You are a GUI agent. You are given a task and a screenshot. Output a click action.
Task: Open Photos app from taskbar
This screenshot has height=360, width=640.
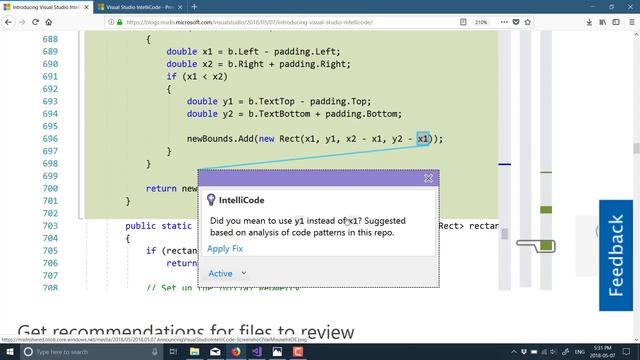(x=277, y=351)
